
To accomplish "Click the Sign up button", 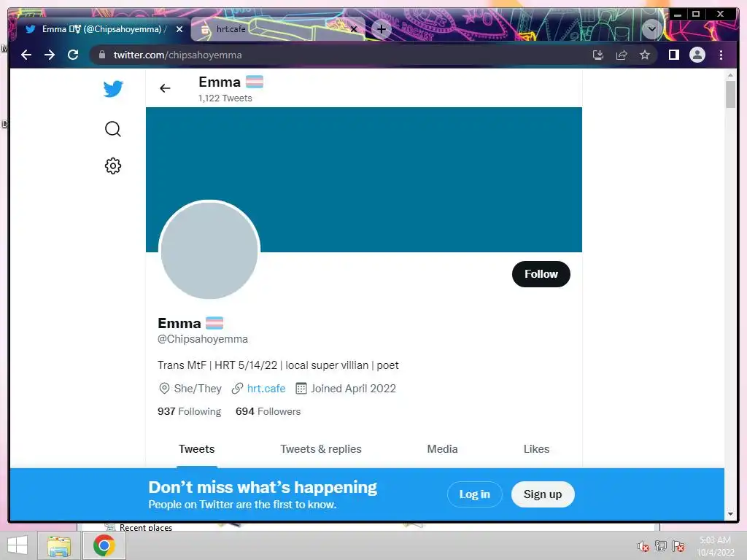I will 543,494.
